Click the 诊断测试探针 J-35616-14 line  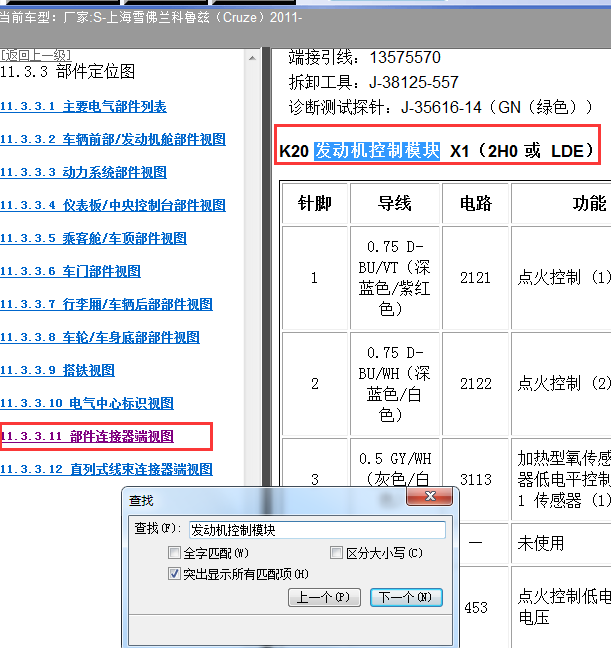[x=441, y=107]
